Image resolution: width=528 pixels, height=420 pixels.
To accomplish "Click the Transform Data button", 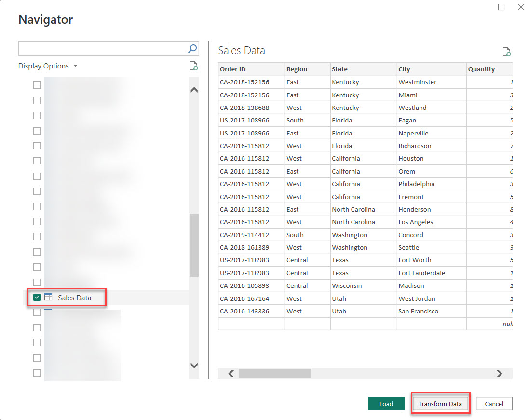I will tap(440, 404).
